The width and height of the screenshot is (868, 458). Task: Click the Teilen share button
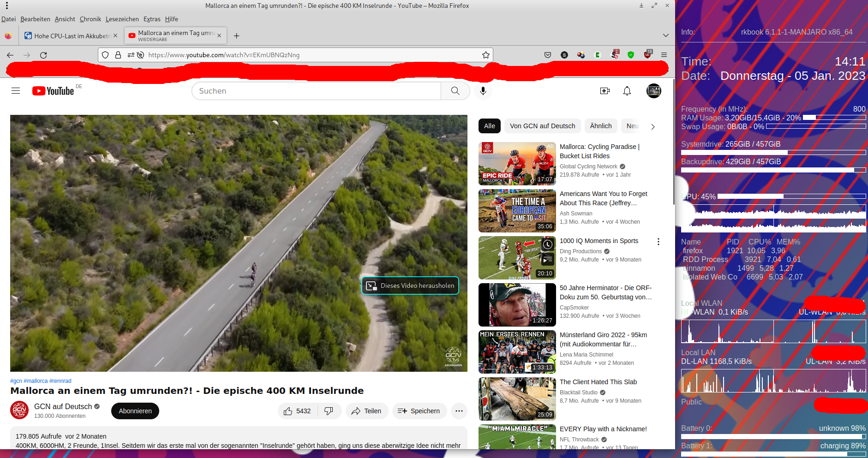[366, 411]
